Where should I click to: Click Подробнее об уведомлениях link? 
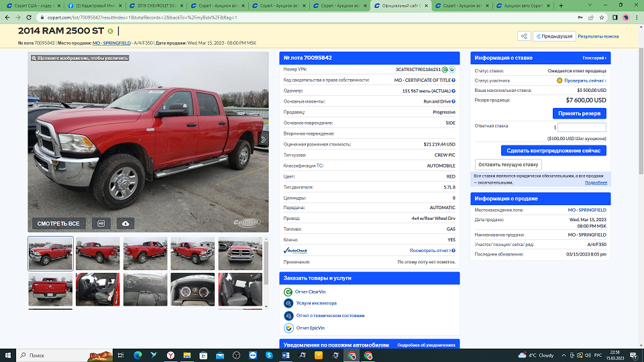[427, 345]
